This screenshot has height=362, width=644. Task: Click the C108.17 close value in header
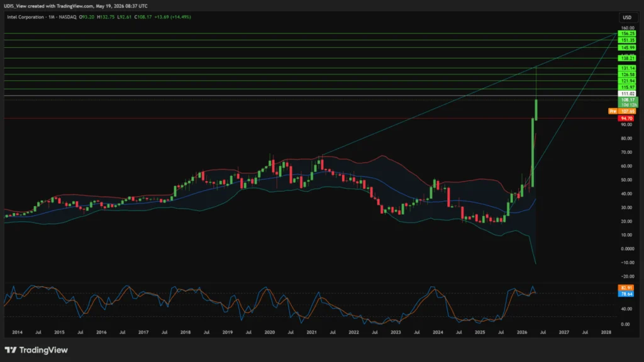point(143,17)
